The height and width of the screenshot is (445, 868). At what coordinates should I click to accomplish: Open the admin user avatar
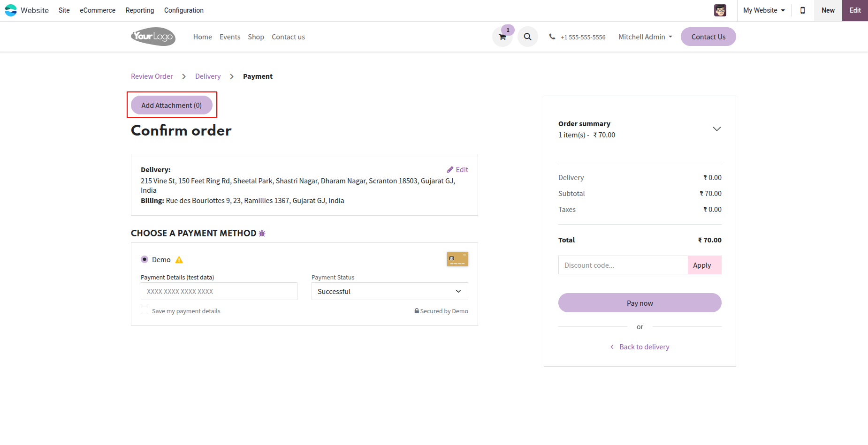coord(720,10)
